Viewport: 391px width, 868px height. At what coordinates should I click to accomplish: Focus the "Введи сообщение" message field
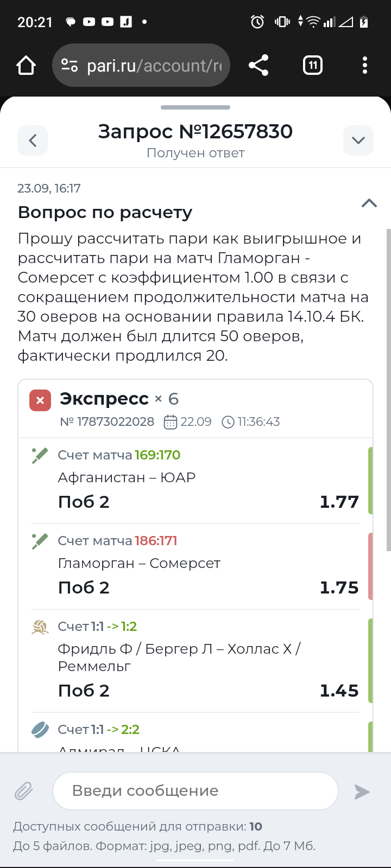pos(195,791)
